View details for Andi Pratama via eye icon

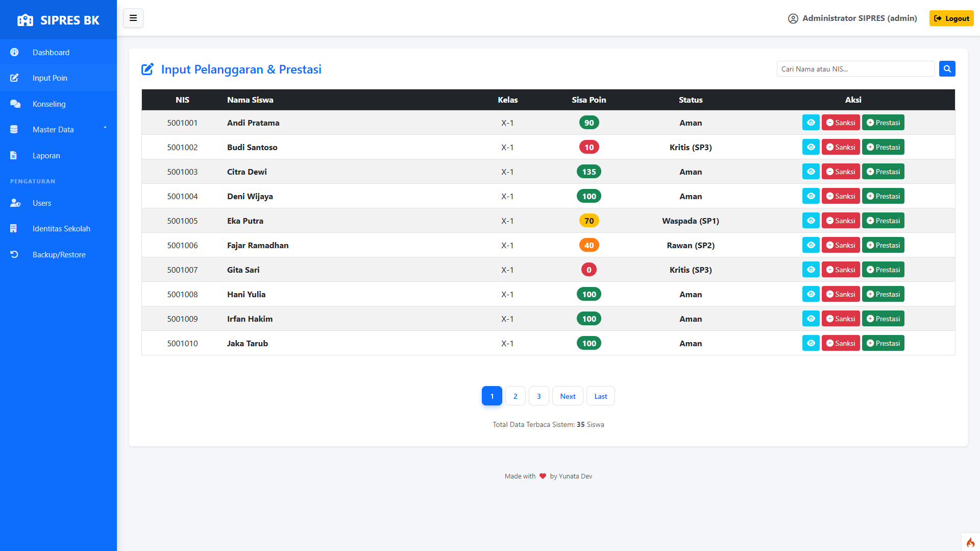pyautogui.click(x=811, y=123)
